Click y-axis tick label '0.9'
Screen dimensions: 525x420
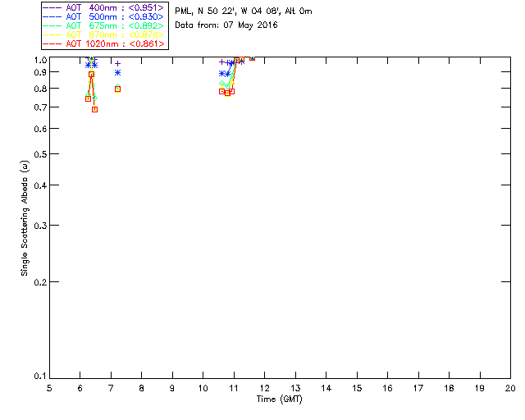tap(40, 72)
